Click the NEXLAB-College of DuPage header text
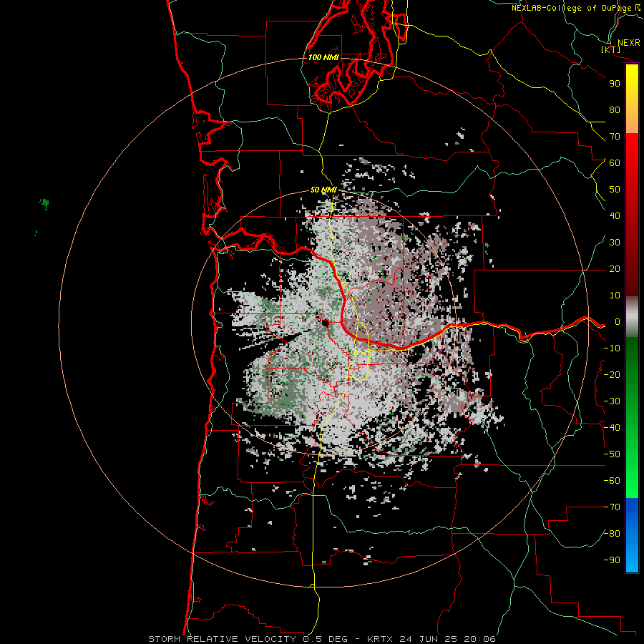 (576, 8)
